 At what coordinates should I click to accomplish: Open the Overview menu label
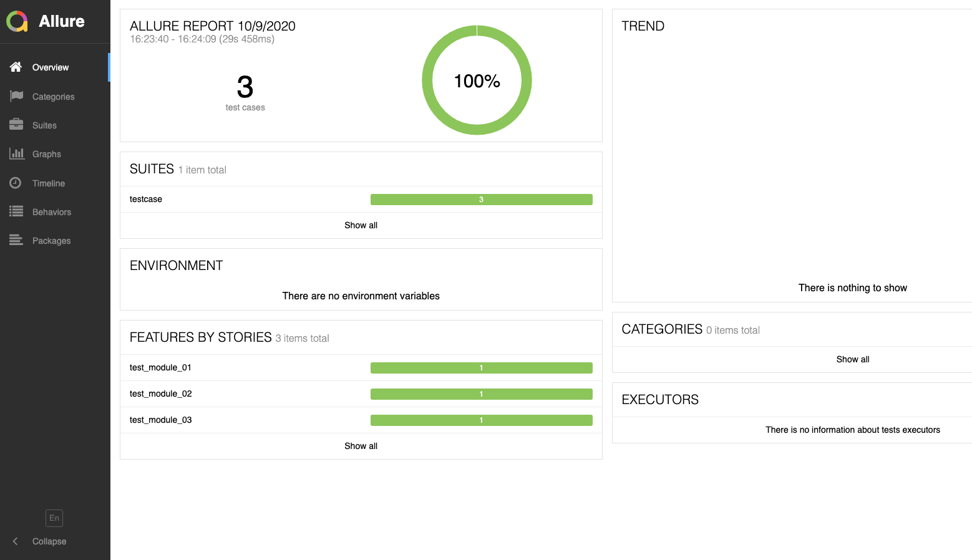click(x=51, y=67)
